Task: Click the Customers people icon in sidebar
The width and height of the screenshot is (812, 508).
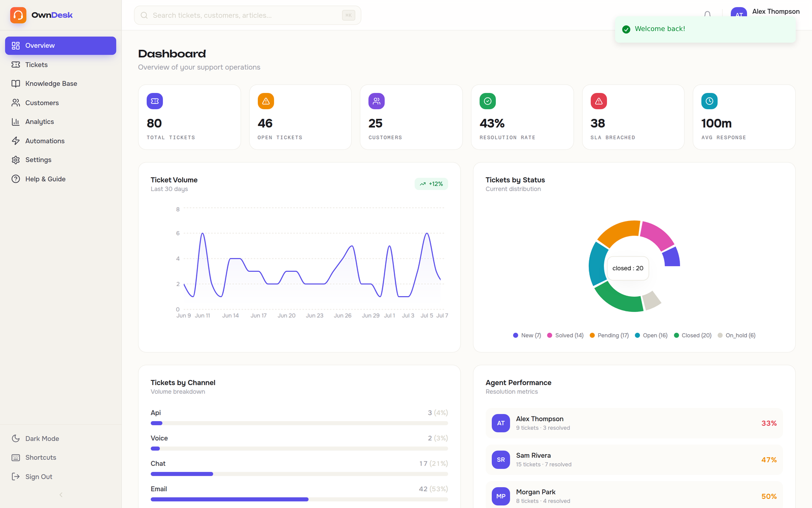Action: tap(16, 103)
